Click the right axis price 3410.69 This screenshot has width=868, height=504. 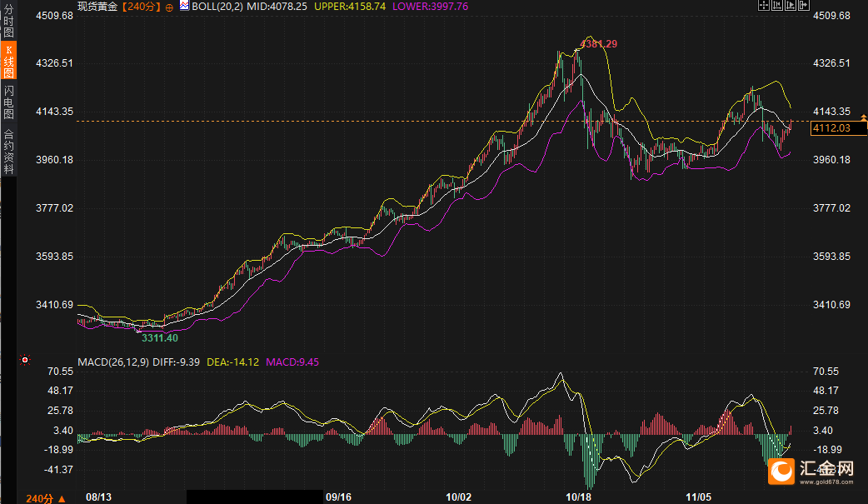[831, 305]
